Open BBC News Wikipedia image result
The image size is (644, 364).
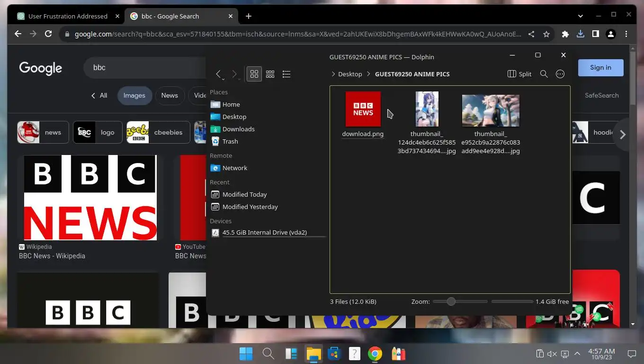90,198
